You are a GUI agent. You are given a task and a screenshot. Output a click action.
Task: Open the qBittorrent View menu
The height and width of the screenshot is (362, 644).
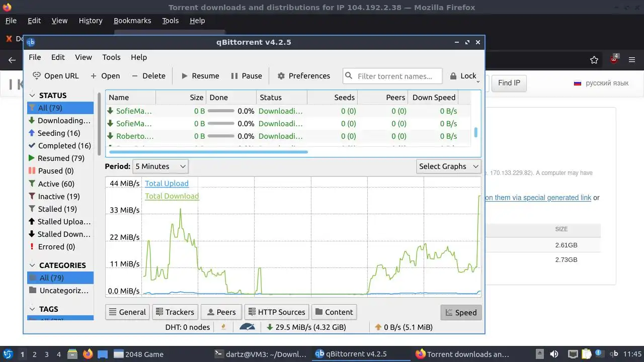[x=84, y=57]
